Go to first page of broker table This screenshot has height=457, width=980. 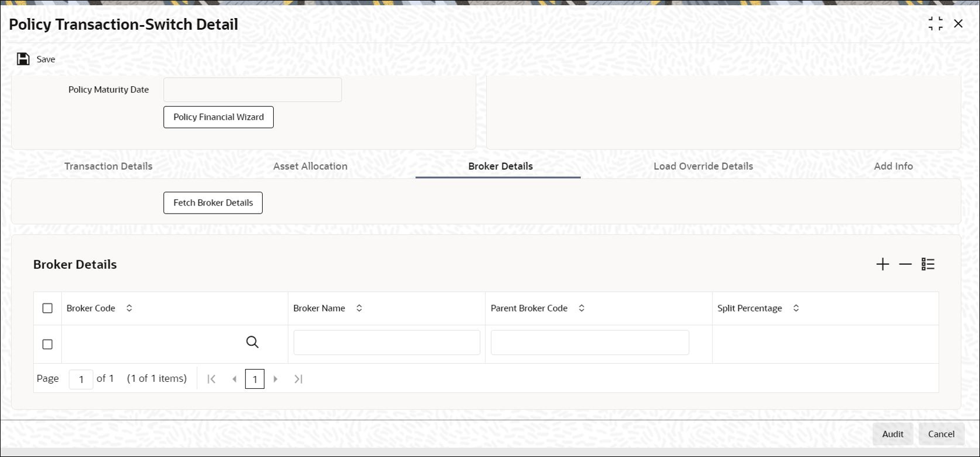(x=211, y=379)
